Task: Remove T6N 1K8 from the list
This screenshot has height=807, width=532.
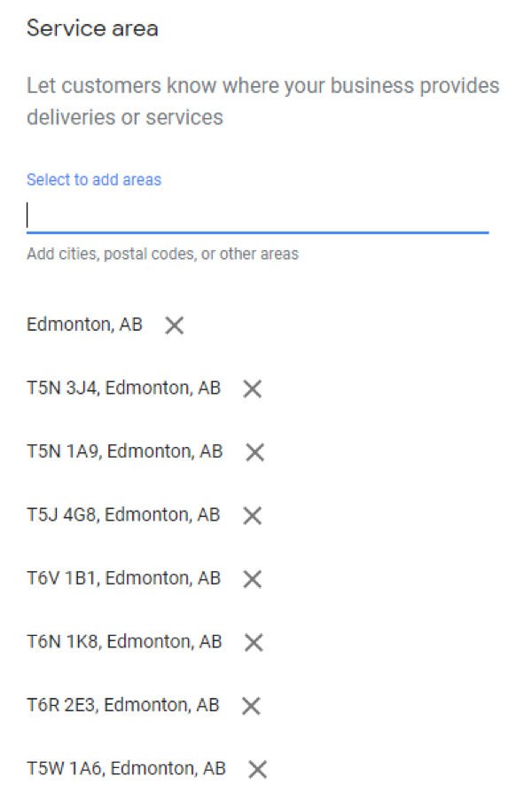Action: (x=254, y=643)
